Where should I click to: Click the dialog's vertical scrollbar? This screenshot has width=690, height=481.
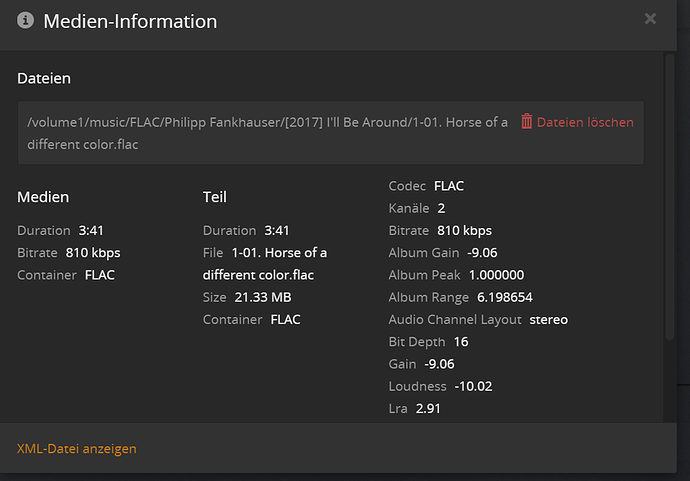click(670, 200)
